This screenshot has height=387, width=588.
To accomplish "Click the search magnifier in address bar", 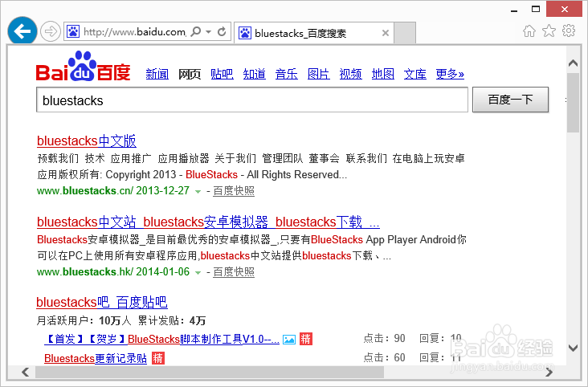I will [x=196, y=31].
